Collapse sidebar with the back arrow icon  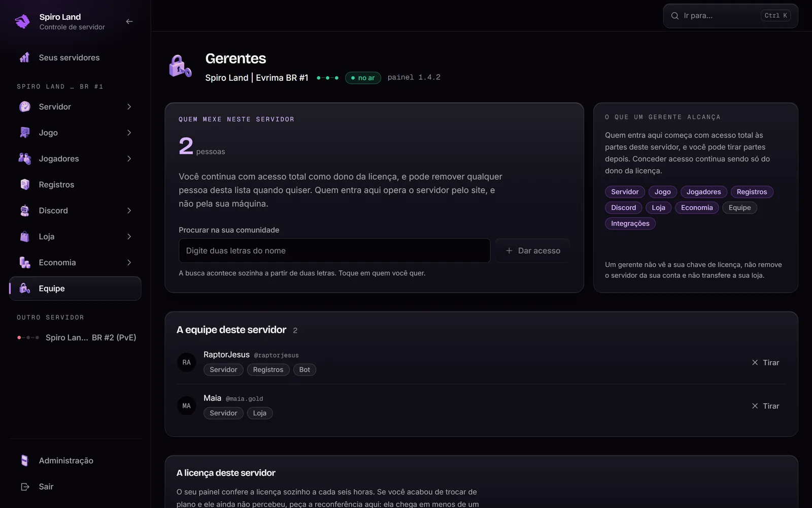[129, 21]
